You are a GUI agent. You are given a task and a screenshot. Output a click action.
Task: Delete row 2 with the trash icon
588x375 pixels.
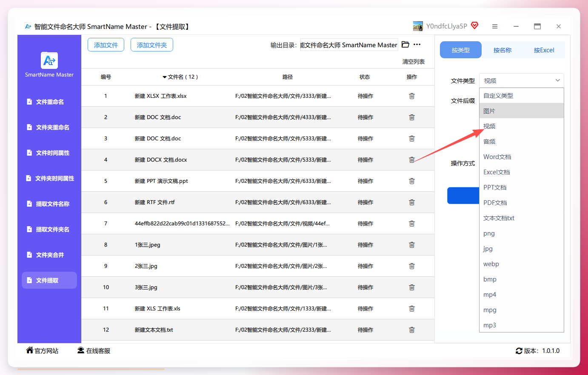(x=412, y=117)
